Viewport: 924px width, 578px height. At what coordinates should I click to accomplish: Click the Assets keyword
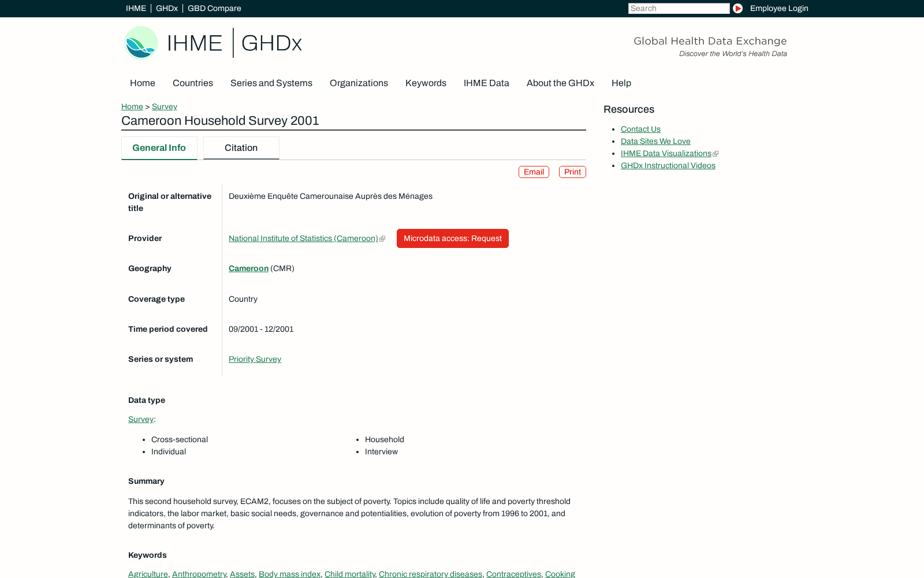242,574
